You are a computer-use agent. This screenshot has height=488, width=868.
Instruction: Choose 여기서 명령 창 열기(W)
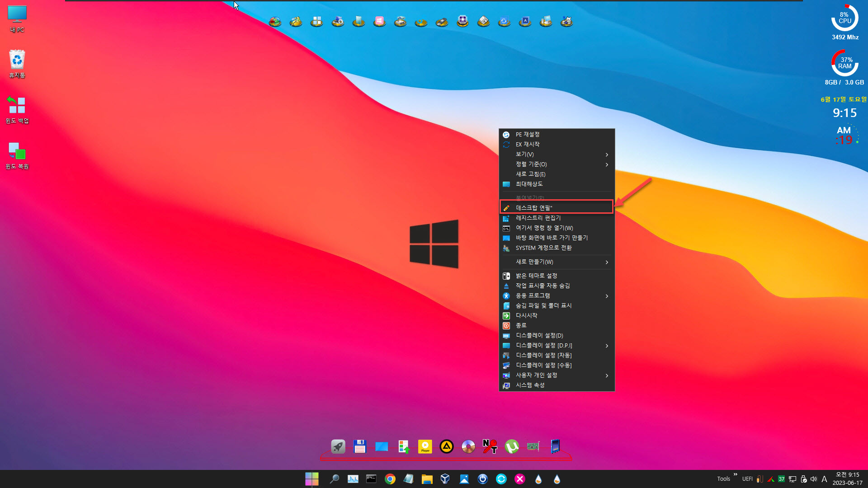(557, 228)
